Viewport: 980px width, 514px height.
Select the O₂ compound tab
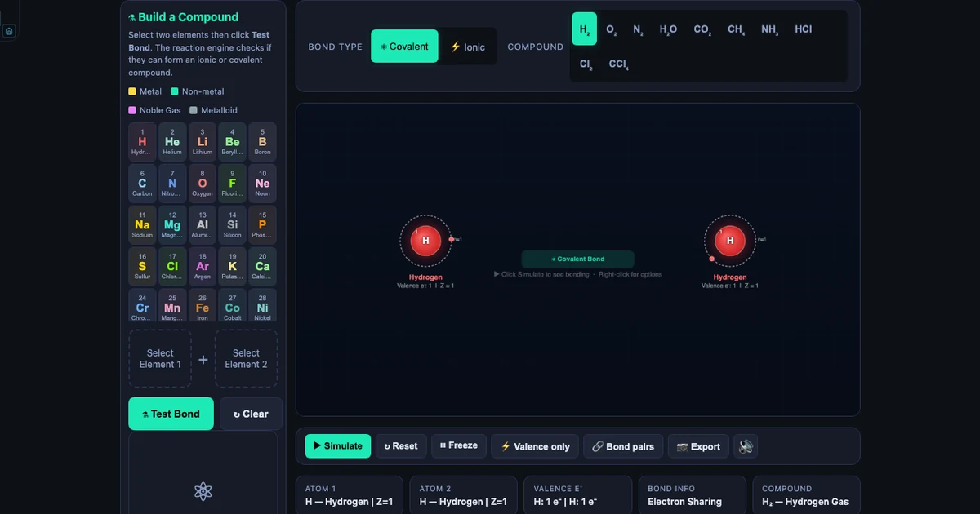coord(611,29)
